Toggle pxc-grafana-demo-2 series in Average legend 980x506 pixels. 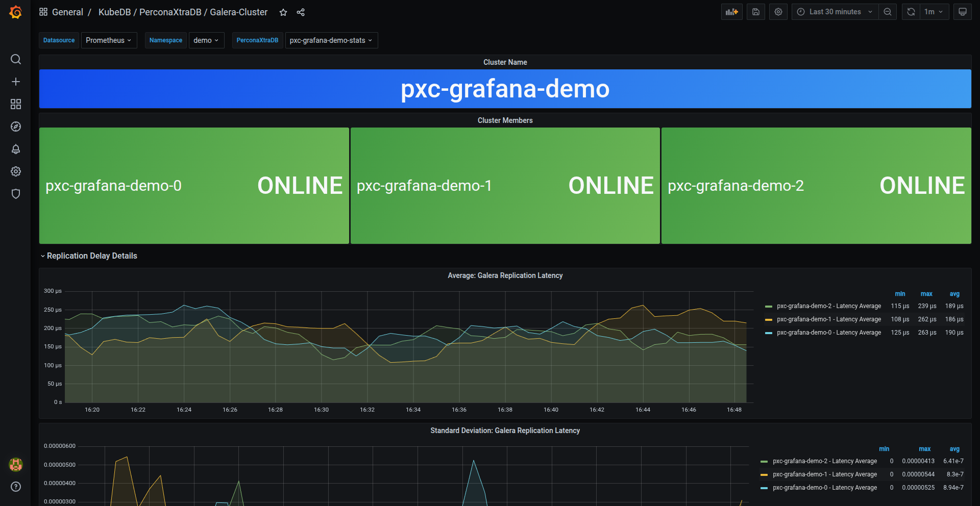[829, 306]
